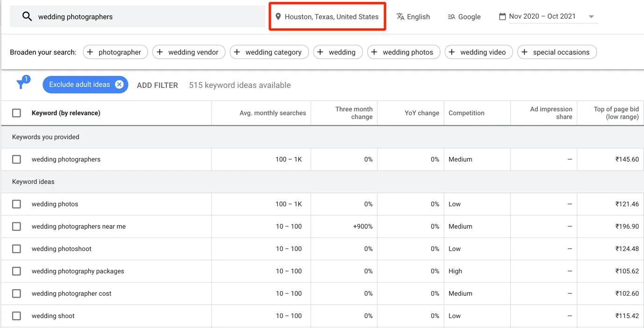Add 'special occasions' broaden search chip
Screen dimensions: 644x328
pyautogui.click(x=557, y=52)
